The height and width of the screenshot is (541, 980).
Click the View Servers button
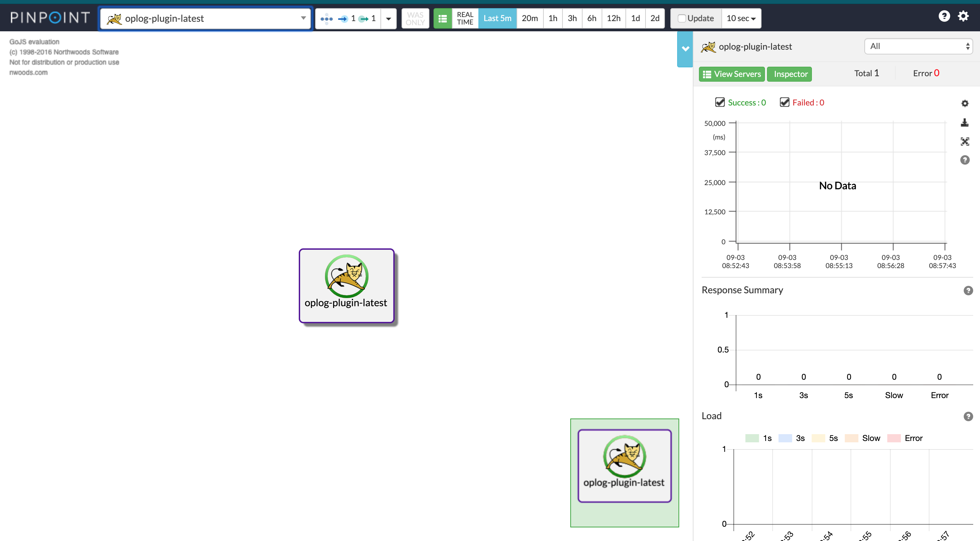pyautogui.click(x=732, y=74)
